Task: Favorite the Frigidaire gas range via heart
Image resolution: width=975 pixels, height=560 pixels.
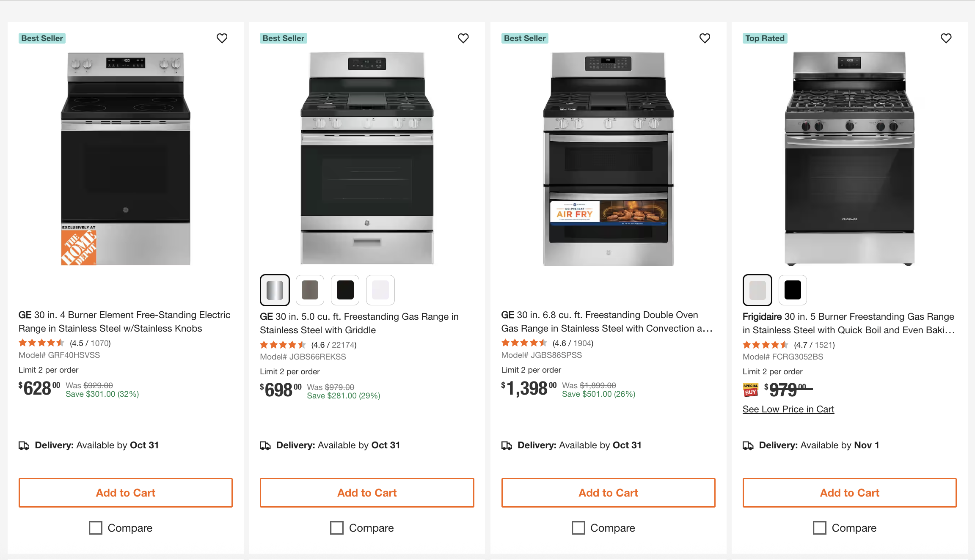Action: [x=946, y=38]
